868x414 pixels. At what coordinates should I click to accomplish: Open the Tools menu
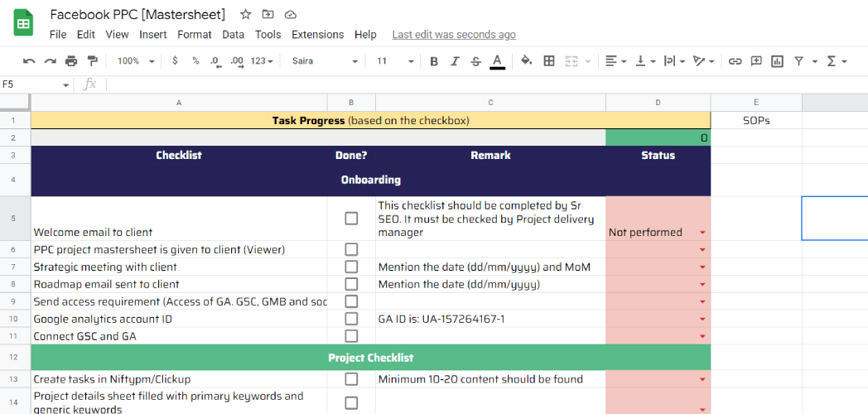(x=268, y=34)
